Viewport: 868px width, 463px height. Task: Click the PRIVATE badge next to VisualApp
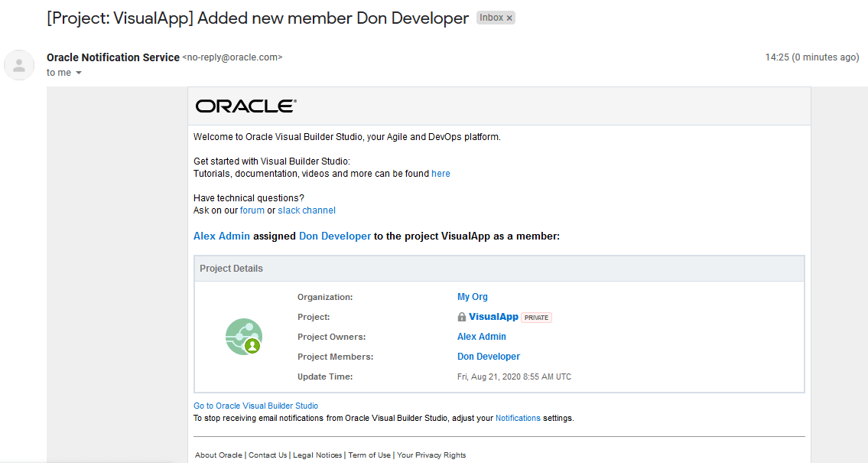coord(536,318)
